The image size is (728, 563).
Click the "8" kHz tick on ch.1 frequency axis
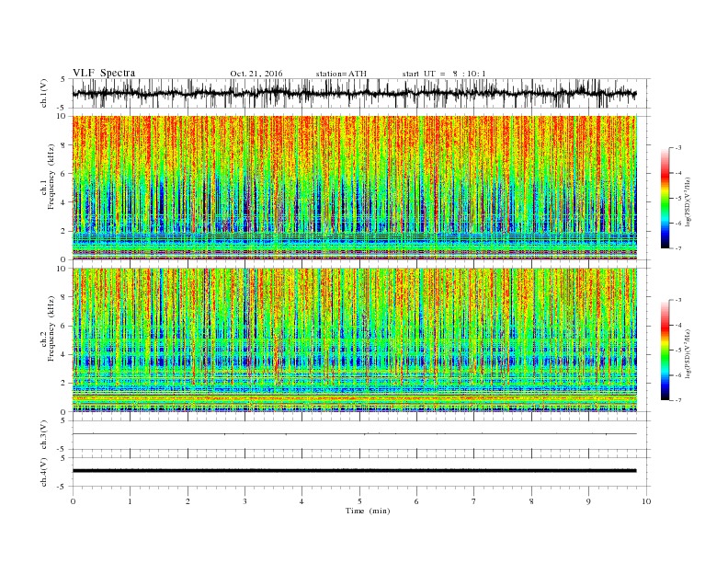click(64, 145)
